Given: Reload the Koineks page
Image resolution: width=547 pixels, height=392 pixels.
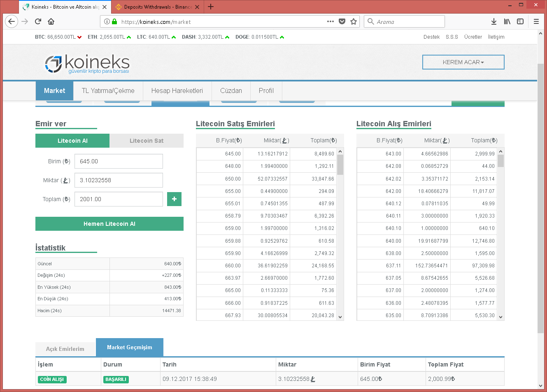Looking at the screenshot, I should (x=38, y=21).
